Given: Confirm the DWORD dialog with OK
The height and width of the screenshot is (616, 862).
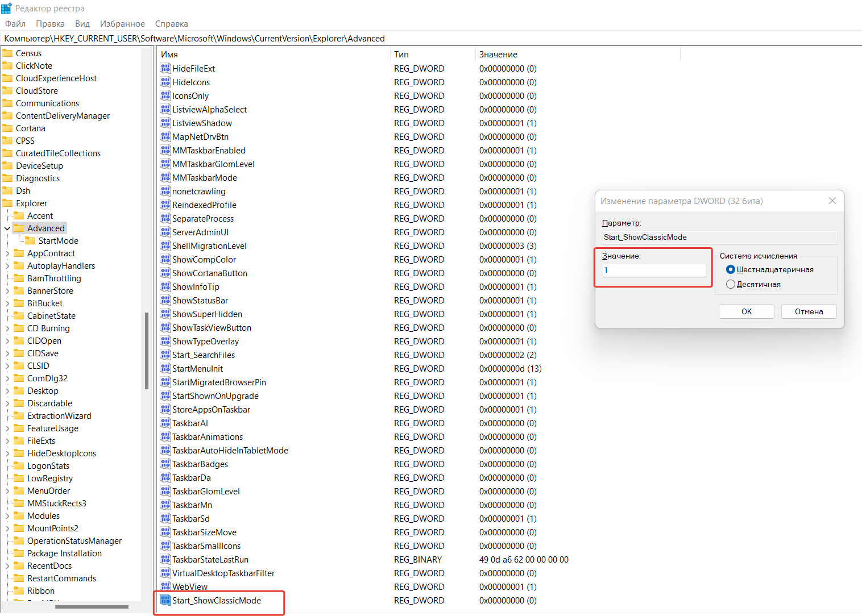Looking at the screenshot, I should 746,311.
